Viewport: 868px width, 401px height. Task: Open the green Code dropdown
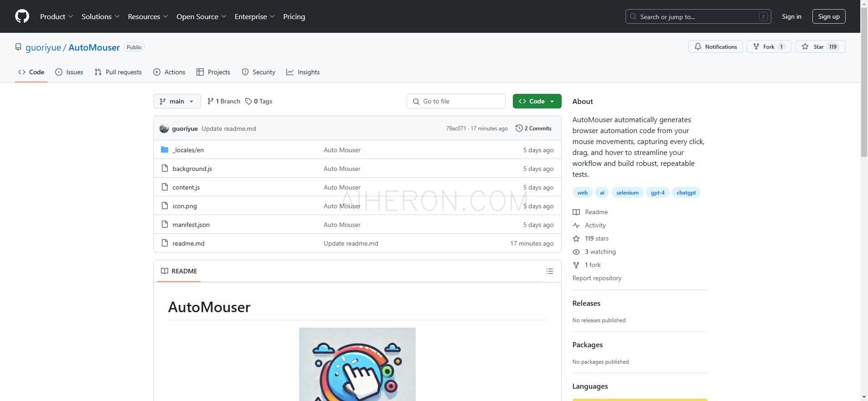(537, 101)
